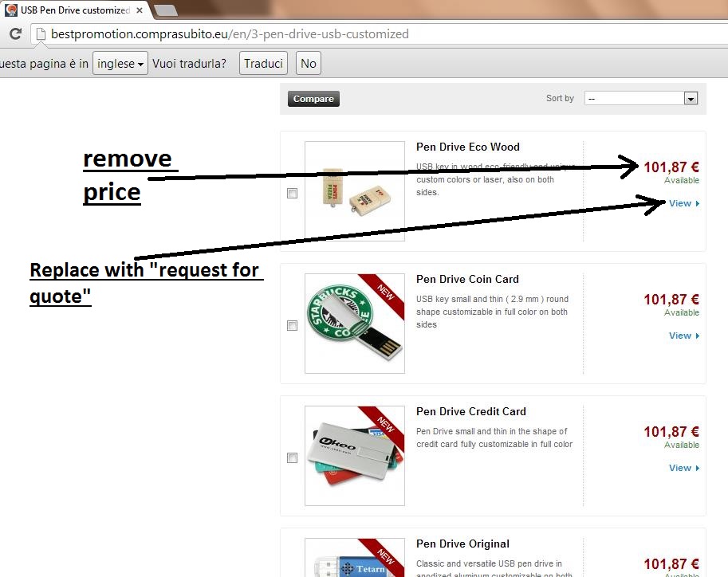Image resolution: width=728 pixels, height=577 pixels.
Task: Tick the Pen Drive Coin Card compare checkbox
Action: 292,325
